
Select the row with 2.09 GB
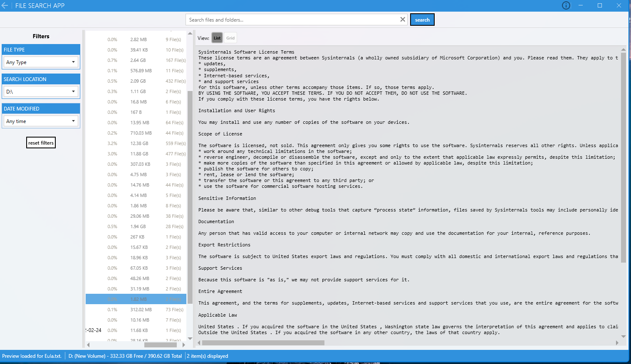[x=136, y=81]
